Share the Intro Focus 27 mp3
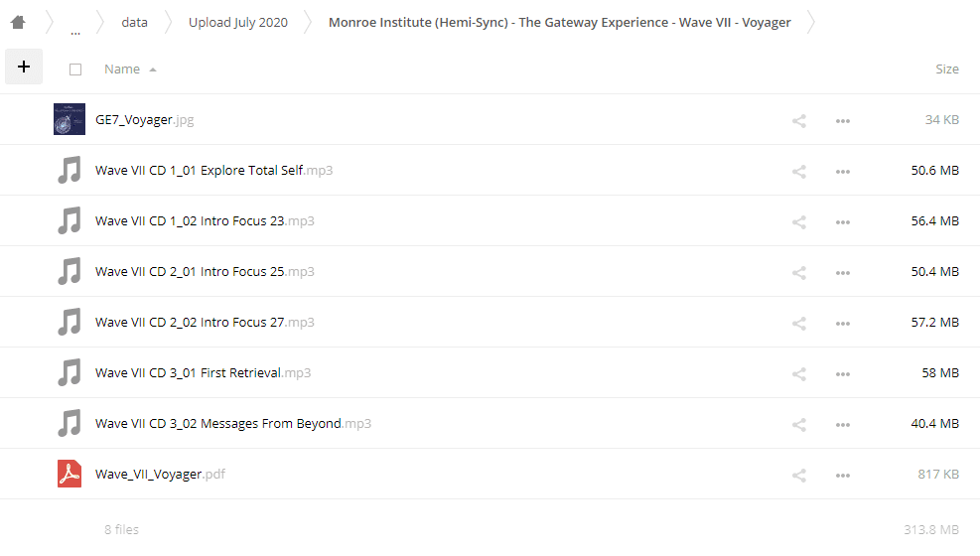 (x=798, y=323)
